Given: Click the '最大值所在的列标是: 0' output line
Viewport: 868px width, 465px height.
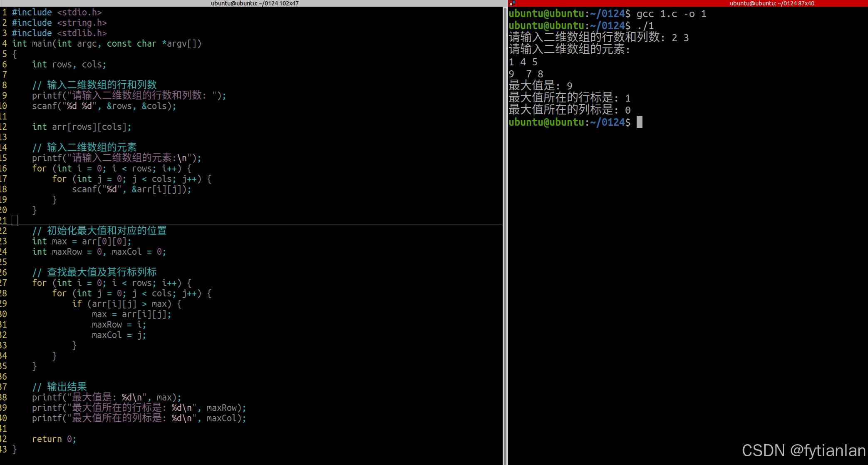Looking at the screenshot, I should 569,110.
